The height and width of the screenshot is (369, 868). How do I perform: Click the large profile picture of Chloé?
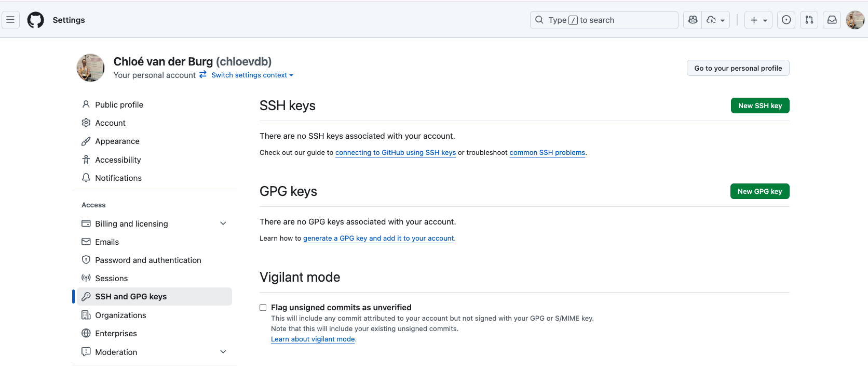tap(91, 68)
